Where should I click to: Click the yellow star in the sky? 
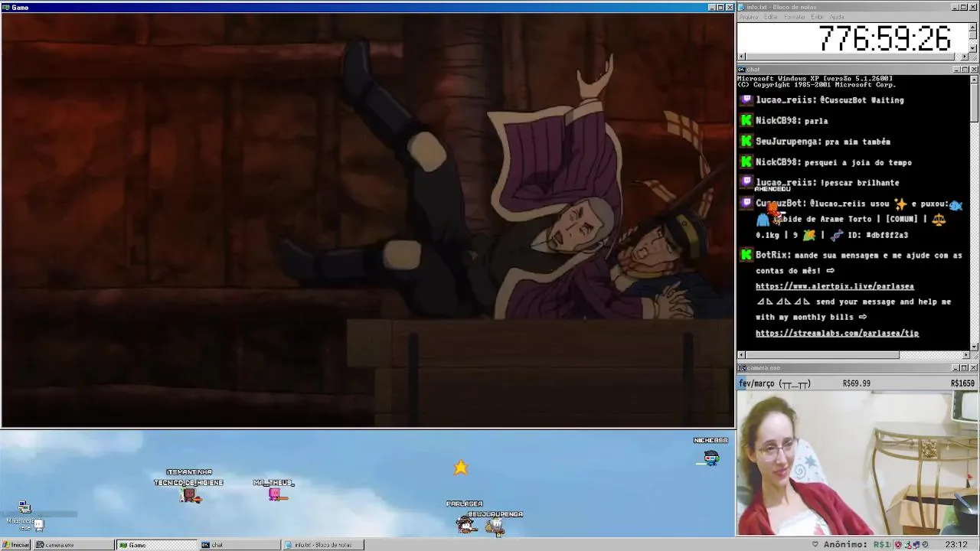[460, 468]
